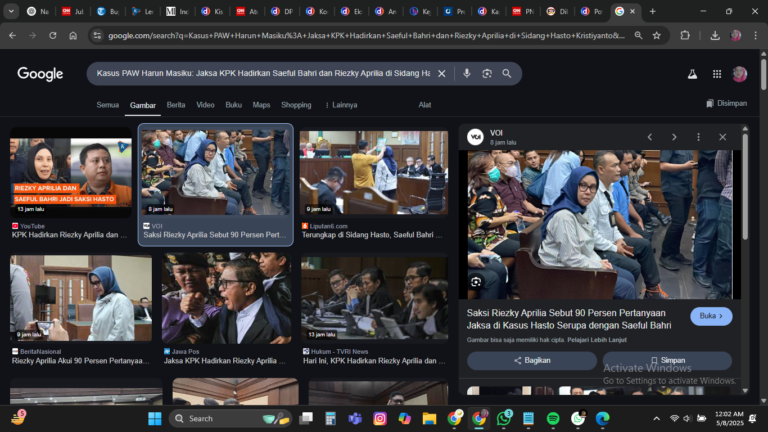
Task: Open article title Saksi Riezky Aprilia Sebut
Action: click(x=569, y=319)
